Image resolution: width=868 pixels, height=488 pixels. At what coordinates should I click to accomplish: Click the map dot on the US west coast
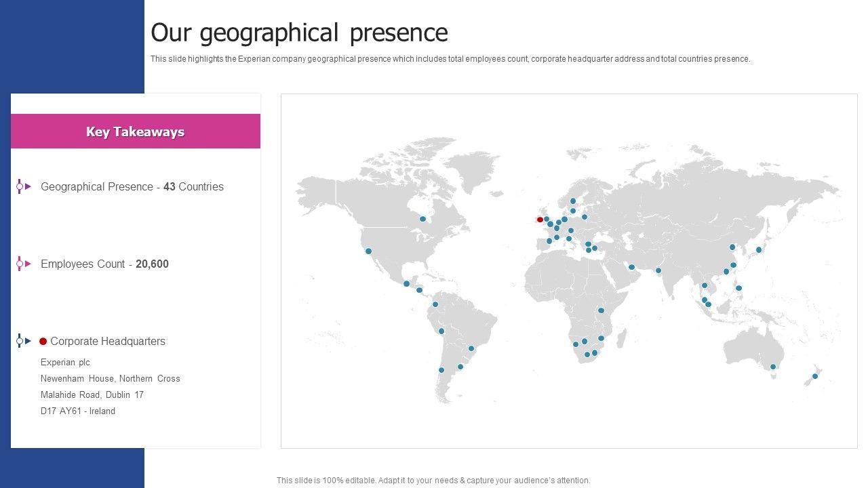coord(369,251)
